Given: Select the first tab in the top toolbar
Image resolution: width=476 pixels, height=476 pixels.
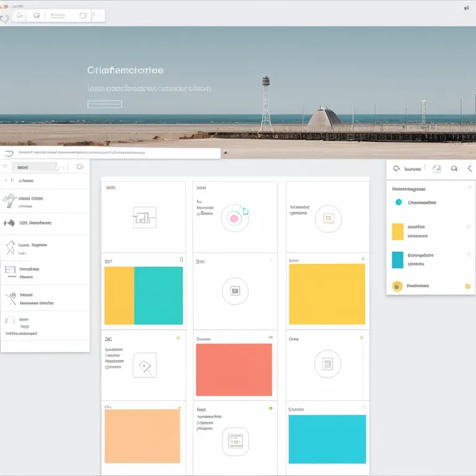Looking at the screenshot, I should tap(20, 15).
